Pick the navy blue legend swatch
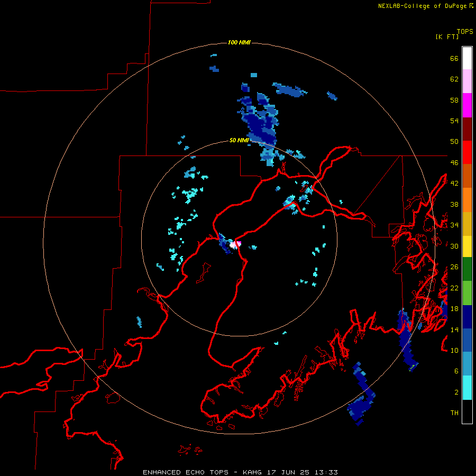This screenshot has width=476, height=476. click(467, 317)
